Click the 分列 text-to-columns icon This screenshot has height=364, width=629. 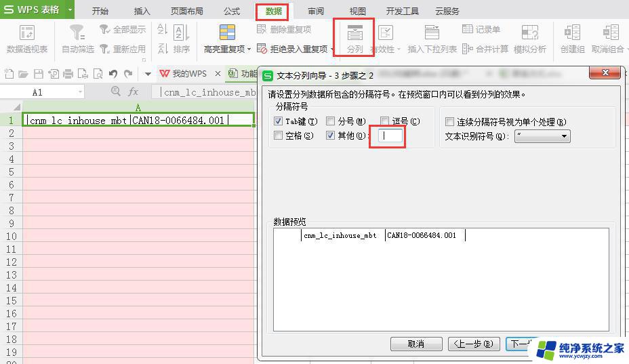point(354,33)
